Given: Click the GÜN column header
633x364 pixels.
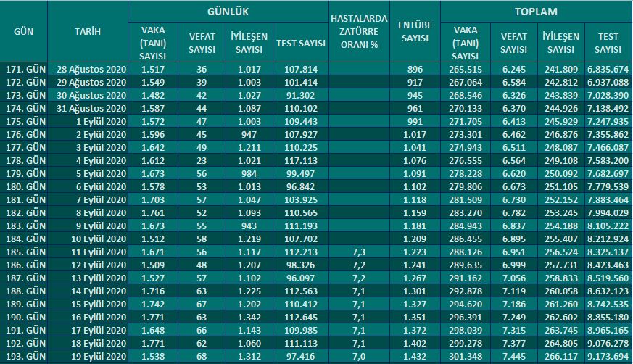Looking at the screenshot, I should (23, 31).
